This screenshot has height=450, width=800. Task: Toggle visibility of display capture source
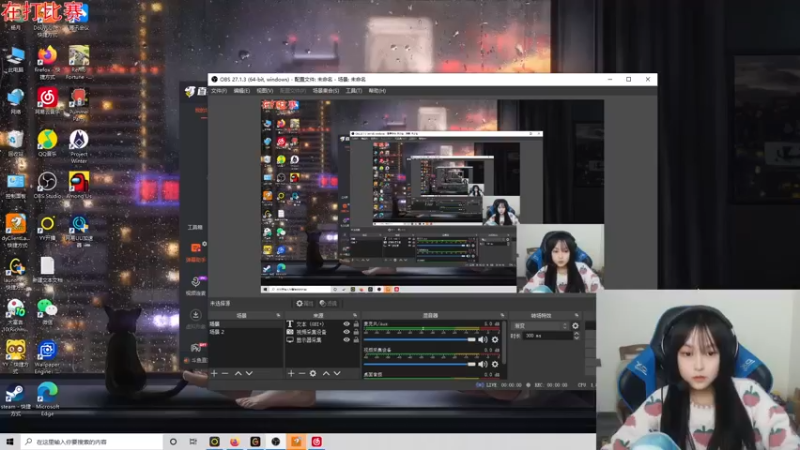tap(346, 340)
